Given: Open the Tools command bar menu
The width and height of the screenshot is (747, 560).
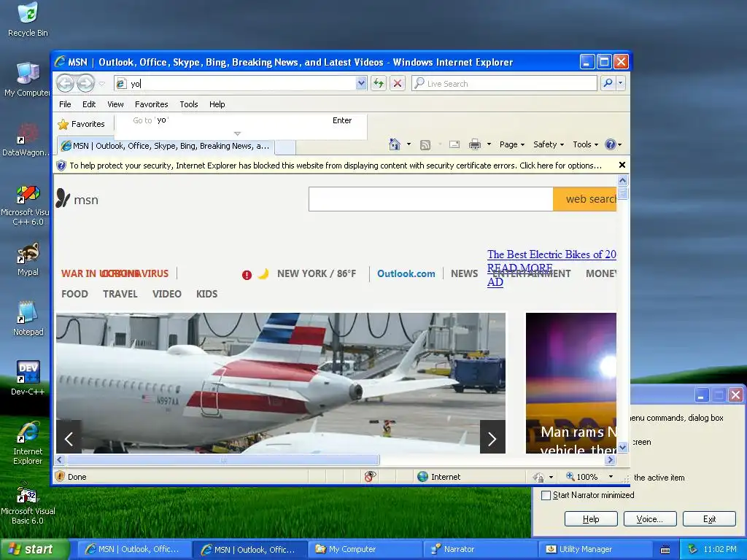Looking at the screenshot, I should 585,144.
